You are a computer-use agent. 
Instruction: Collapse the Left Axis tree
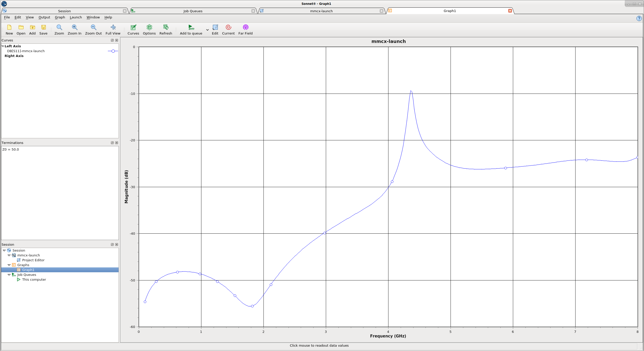3,46
